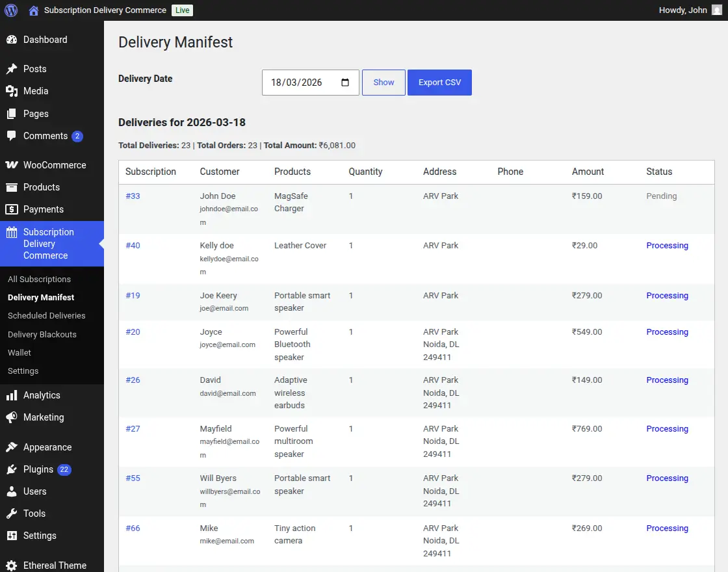Open Comments using the speech bubble icon
Image resolution: width=728 pixels, height=572 pixels.
(13, 136)
